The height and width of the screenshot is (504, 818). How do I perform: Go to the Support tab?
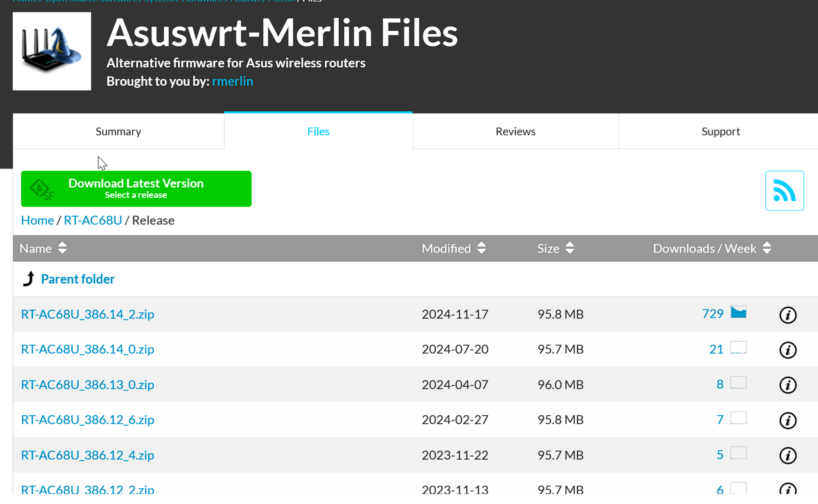coord(720,131)
